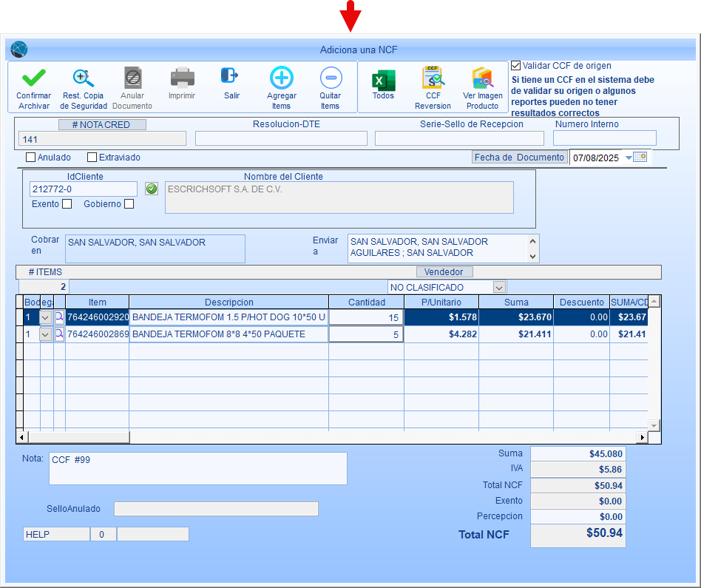Click the IdCliente field 212772-0
The image size is (701, 588).
click(x=84, y=189)
